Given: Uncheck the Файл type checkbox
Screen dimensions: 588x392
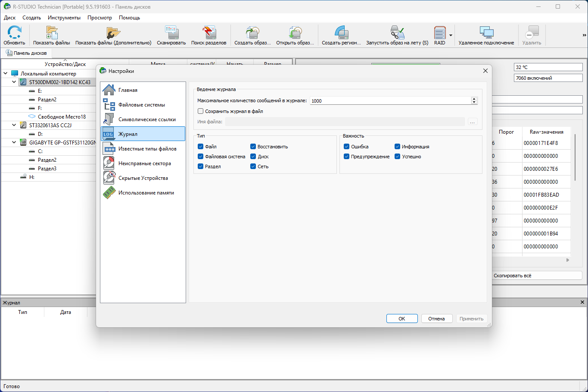Looking at the screenshot, I should (x=200, y=147).
